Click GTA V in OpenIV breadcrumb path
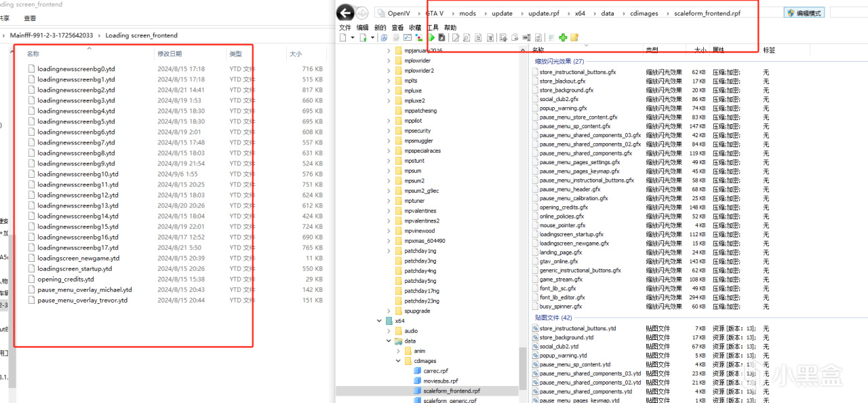 pos(435,13)
